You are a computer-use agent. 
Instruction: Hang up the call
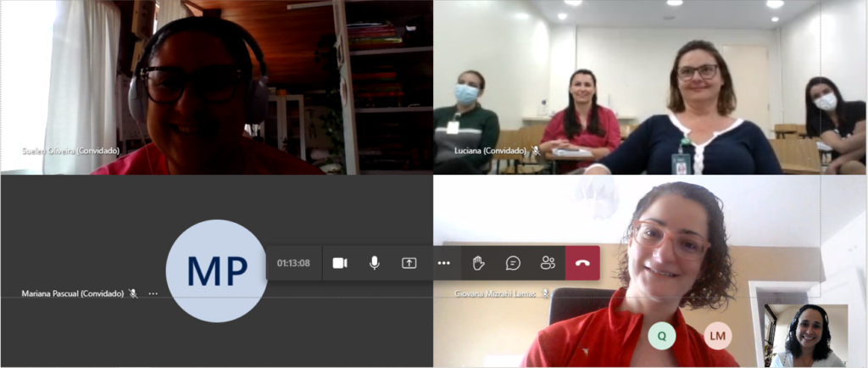tap(582, 263)
